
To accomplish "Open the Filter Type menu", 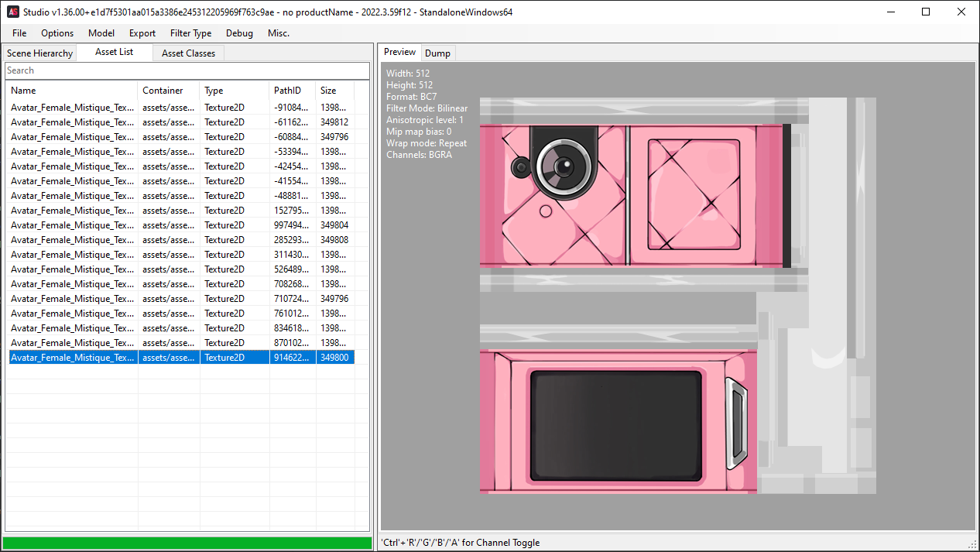I will pyautogui.click(x=190, y=33).
